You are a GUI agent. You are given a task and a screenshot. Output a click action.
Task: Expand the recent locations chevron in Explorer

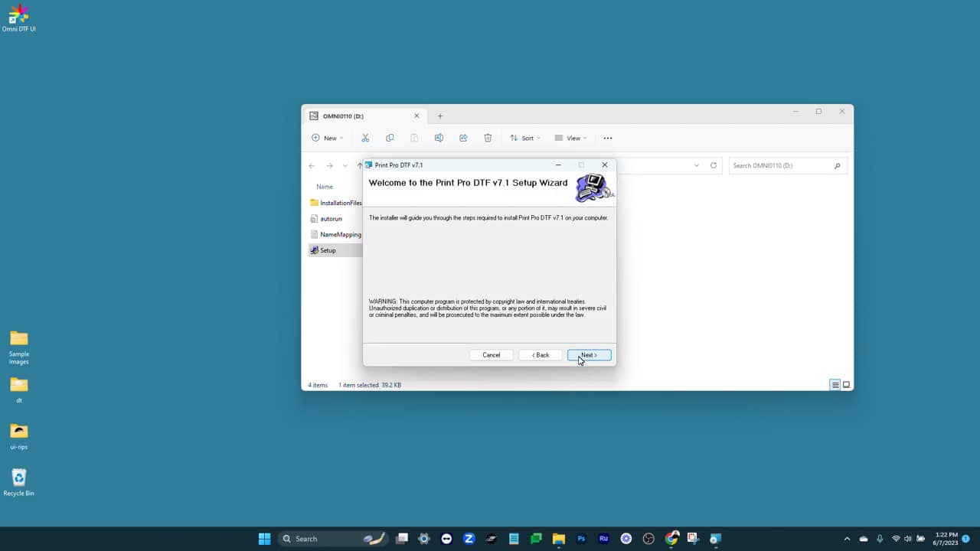tap(345, 165)
